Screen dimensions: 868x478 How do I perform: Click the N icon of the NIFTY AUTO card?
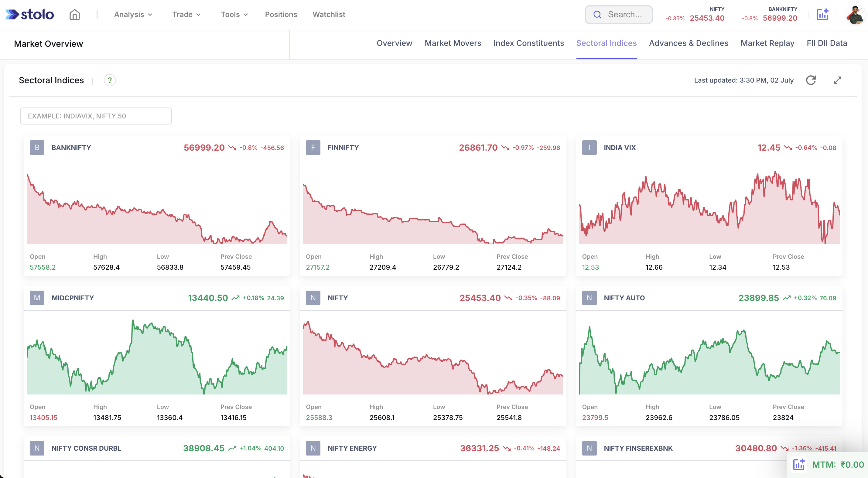(x=589, y=298)
